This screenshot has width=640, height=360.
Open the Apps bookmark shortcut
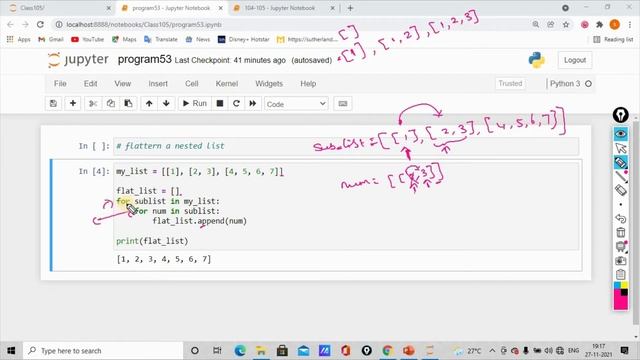click(x=18, y=40)
